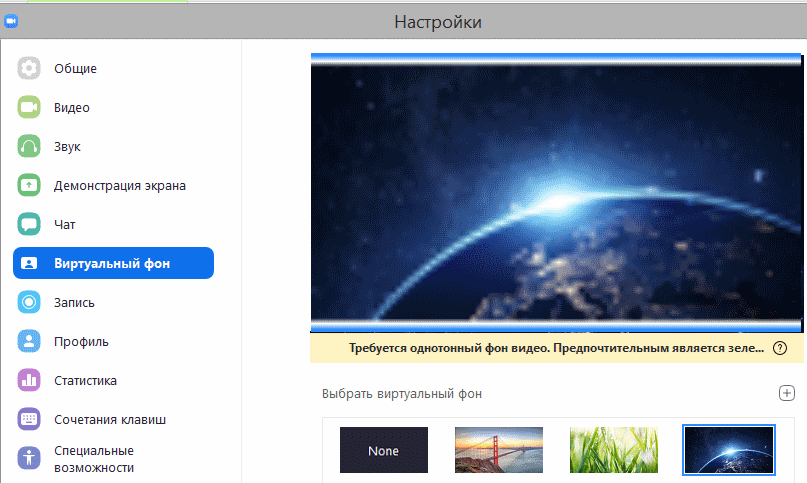This screenshot has width=807, height=483.
Task: Select the Golden Gate bridge background
Action: (499, 450)
